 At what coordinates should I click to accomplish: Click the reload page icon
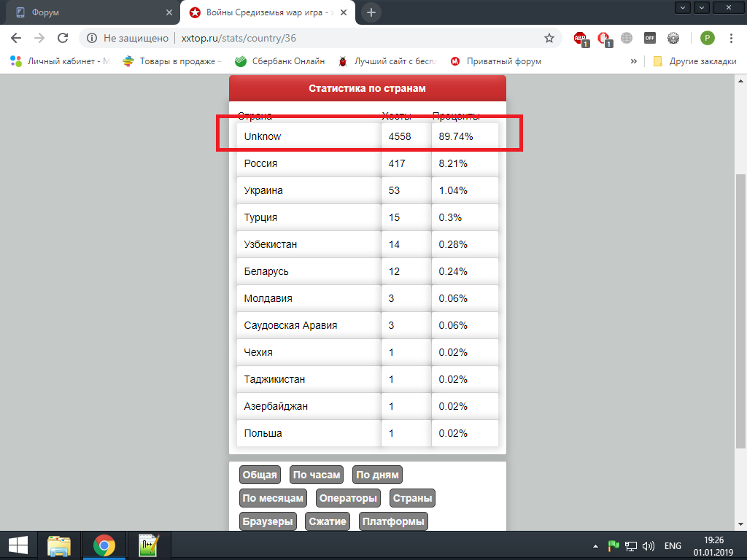coord(63,38)
